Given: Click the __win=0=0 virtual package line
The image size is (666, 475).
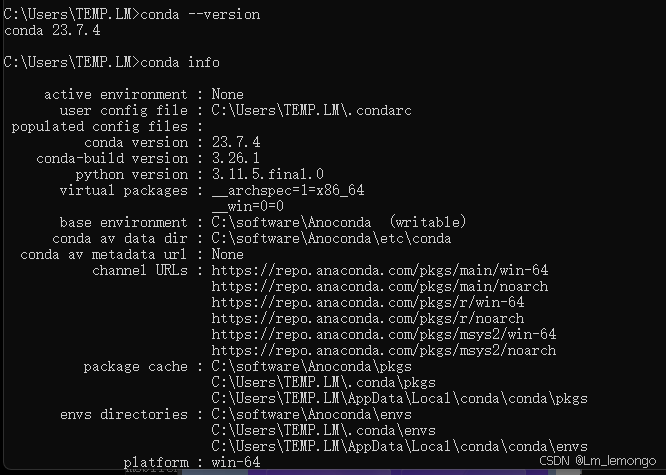Looking at the screenshot, I should [248, 206].
